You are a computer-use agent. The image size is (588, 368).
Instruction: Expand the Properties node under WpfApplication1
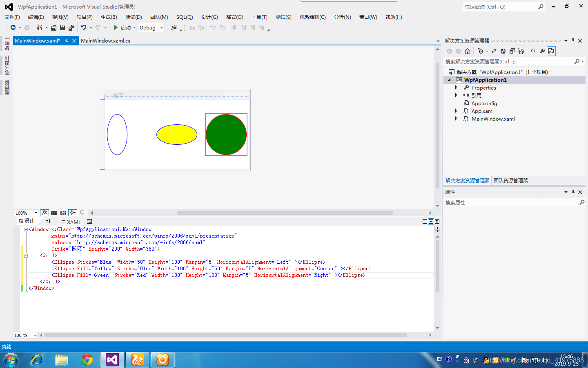(x=456, y=88)
